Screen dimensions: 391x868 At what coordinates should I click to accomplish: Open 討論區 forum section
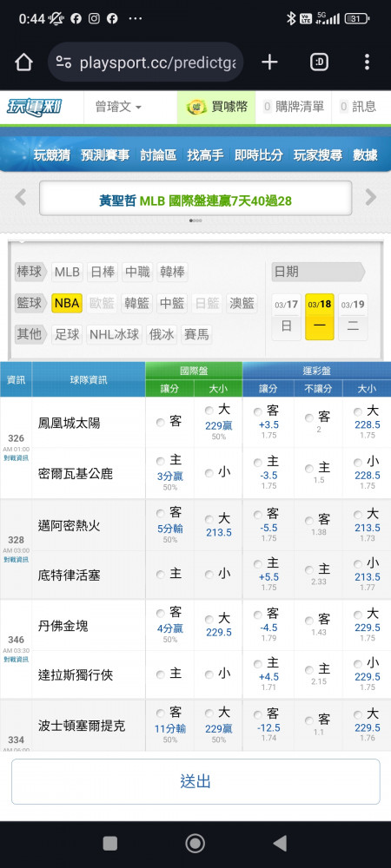click(x=158, y=155)
